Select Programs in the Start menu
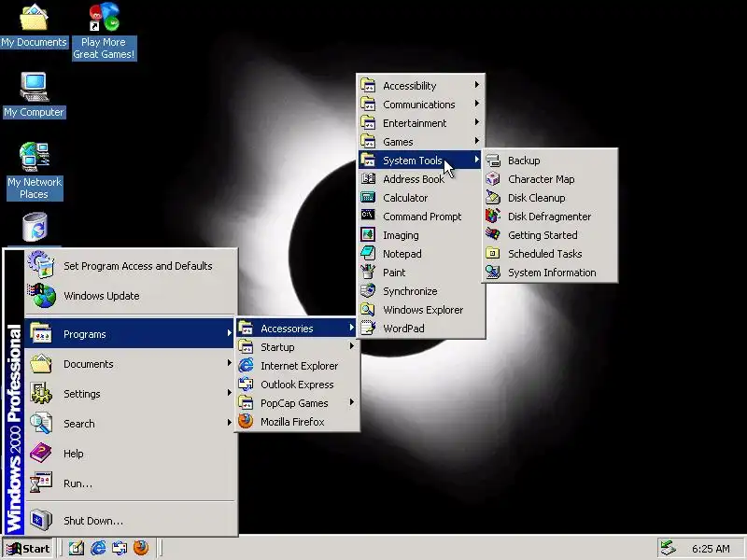Viewport: 747px width, 560px height. pos(130,334)
